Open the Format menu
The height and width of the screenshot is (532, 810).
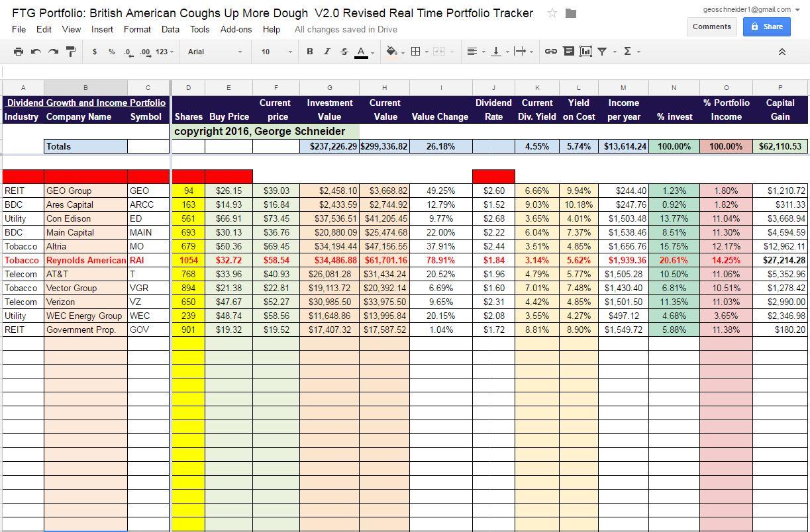[137, 29]
